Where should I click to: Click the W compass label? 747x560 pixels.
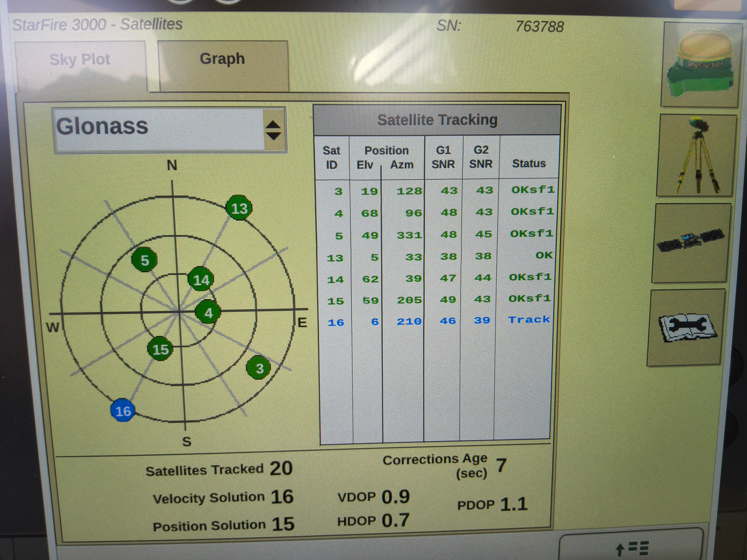[52, 328]
